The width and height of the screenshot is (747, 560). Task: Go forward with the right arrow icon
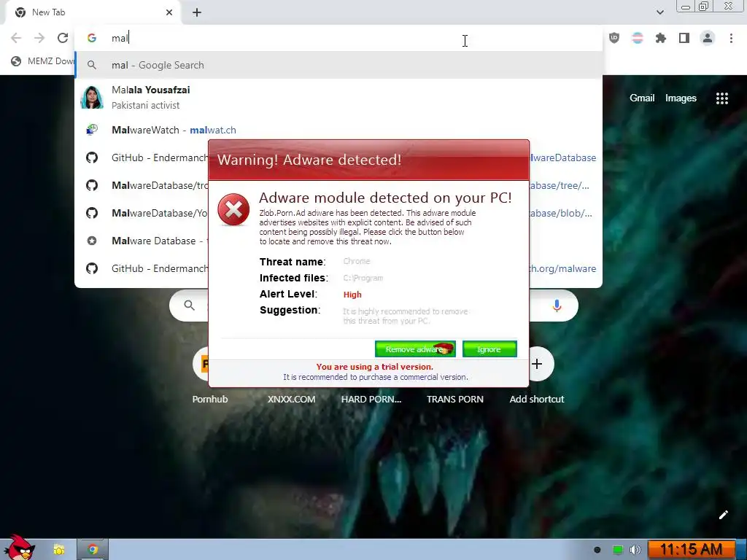point(39,38)
